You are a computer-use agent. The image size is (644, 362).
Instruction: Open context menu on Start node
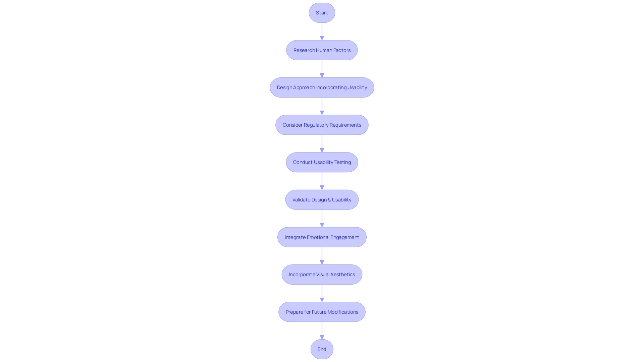tap(322, 12)
